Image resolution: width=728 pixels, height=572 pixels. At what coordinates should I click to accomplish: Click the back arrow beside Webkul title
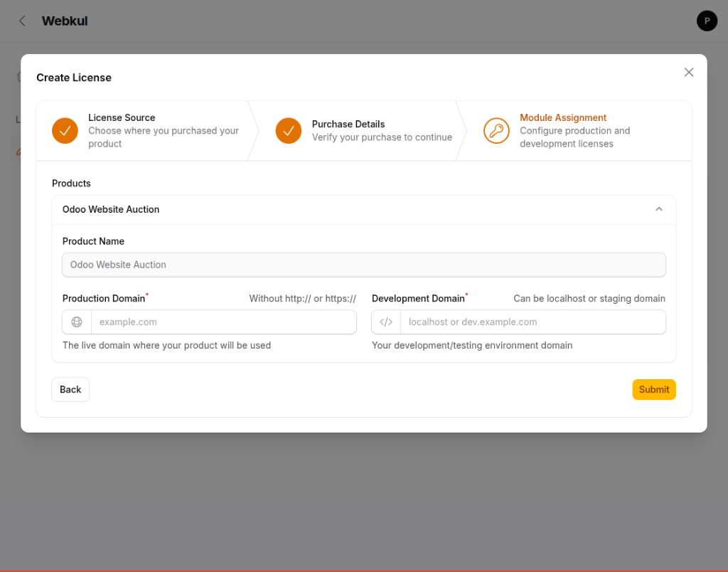[x=21, y=21]
